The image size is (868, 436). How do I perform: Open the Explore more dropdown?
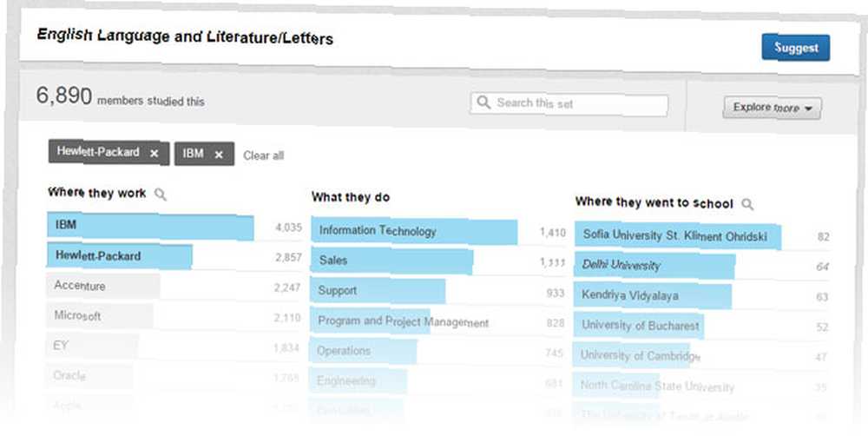tap(772, 108)
